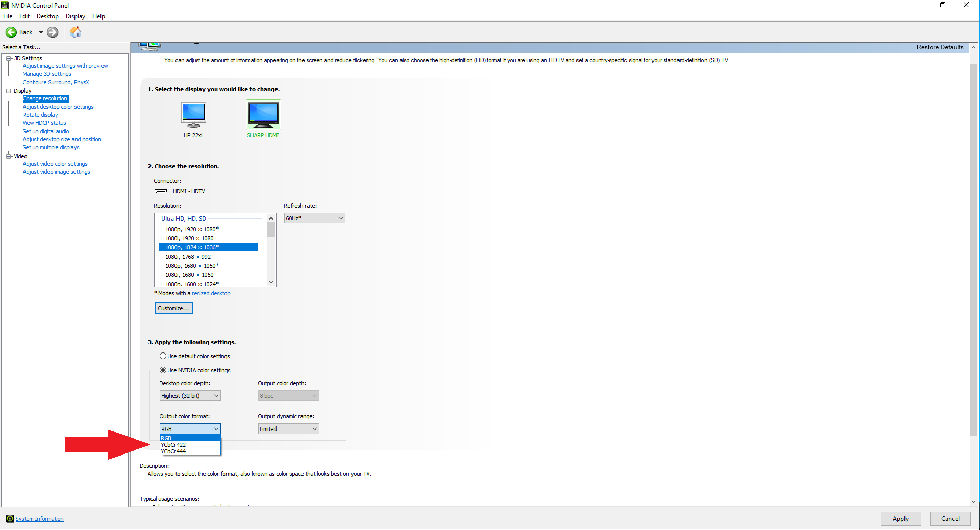Click the NVIDIA Control Panel title icon
Viewport: 980px width, 530px height.
tap(5, 5)
